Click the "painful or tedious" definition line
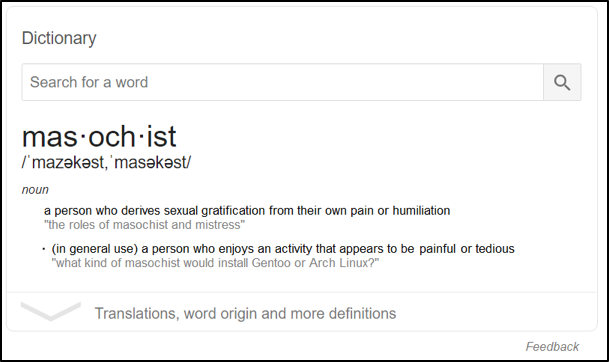The image size is (609, 362). point(283,249)
